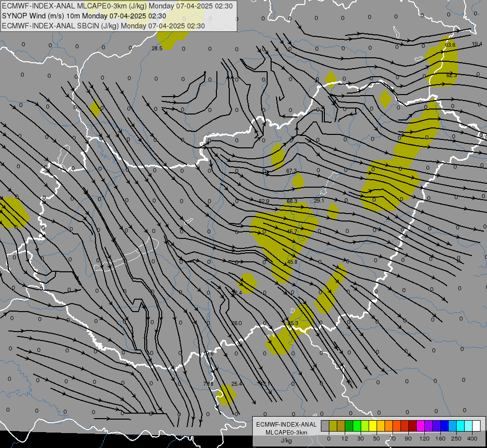Click the legend scale label '120'

coord(424,439)
